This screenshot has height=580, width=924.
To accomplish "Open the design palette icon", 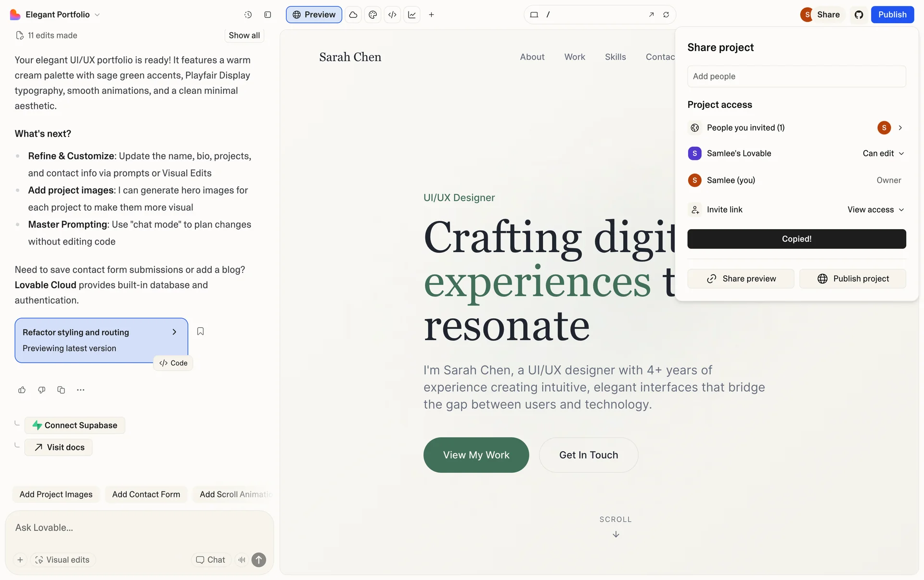I will pos(372,15).
